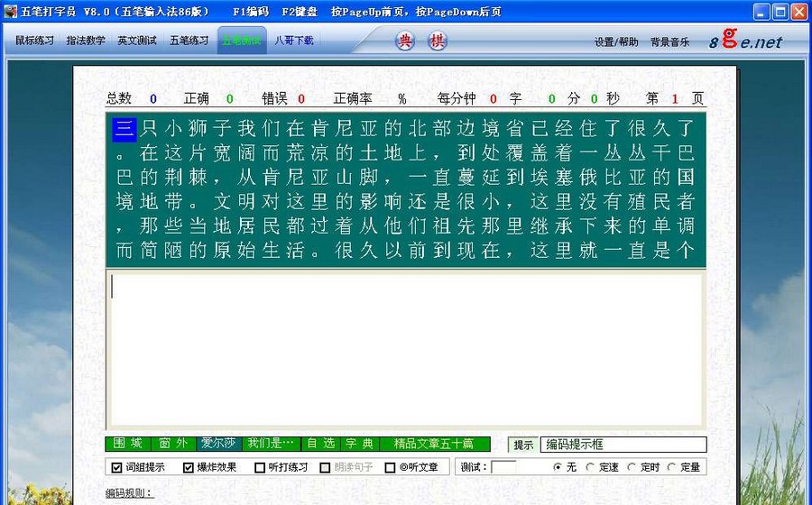Click F2键盘 in the title bar
The image size is (812, 505).
pos(300,12)
